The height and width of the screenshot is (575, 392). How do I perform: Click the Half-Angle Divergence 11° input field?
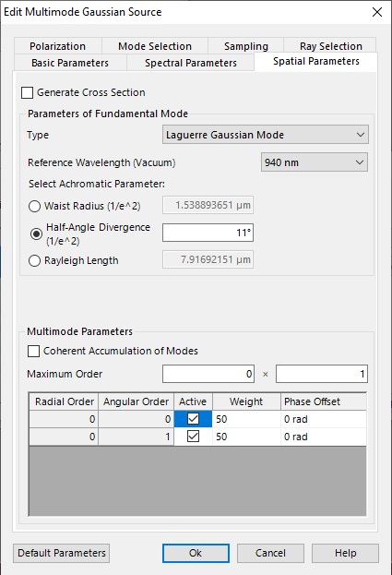click(x=208, y=233)
